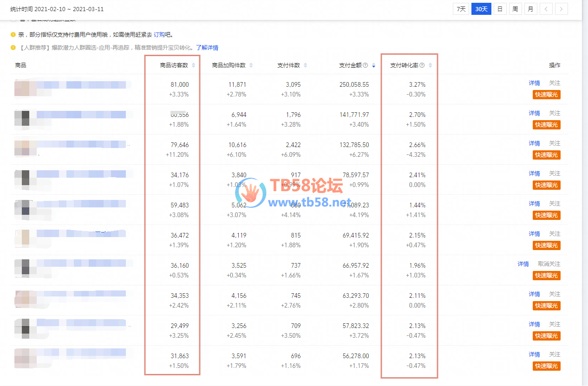588x386 pixels.
Task: Click 快速曝光 button in first product row
Action: 546,95
